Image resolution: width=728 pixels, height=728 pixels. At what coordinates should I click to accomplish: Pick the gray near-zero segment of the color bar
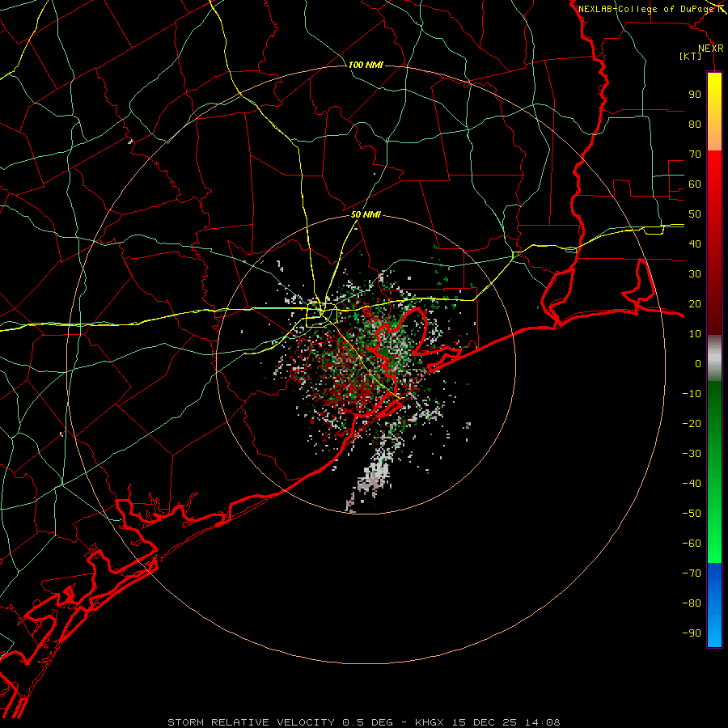(x=714, y=358)
